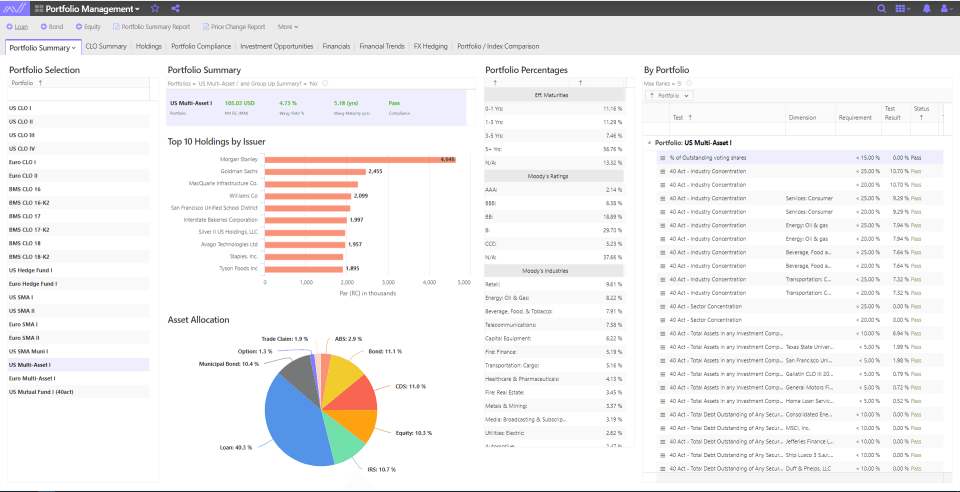The height and width of the screenshot is (492, 960).
Task: Toggle the Portfolio Summary filter circle
Action: 325,83
